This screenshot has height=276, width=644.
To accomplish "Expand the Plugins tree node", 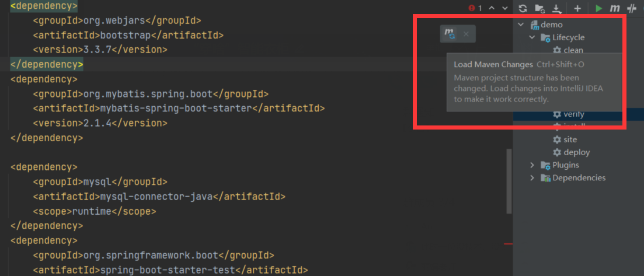I will 532,165.
